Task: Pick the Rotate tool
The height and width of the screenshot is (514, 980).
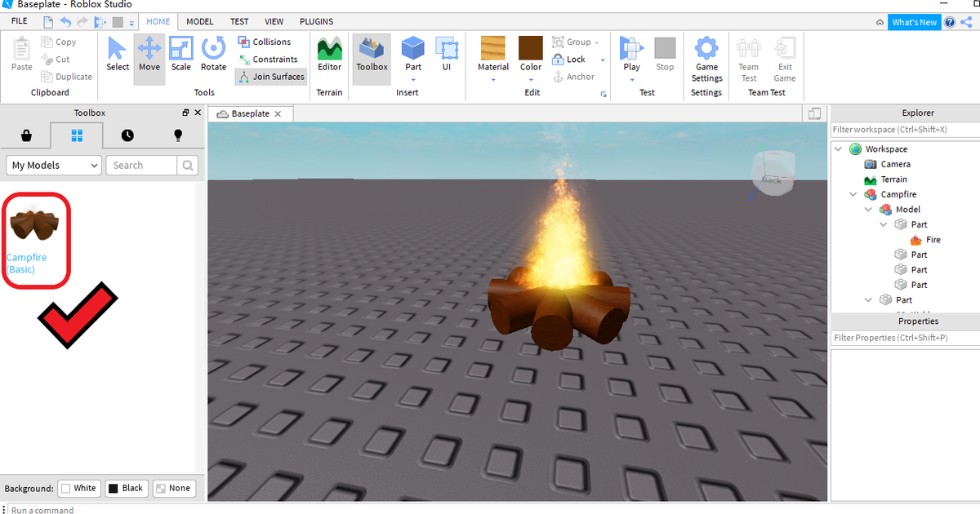Action: (213, 55)
